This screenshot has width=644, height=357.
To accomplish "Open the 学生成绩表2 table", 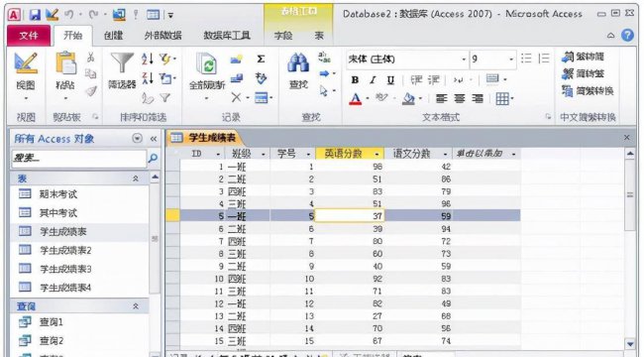I will point(65,250).
